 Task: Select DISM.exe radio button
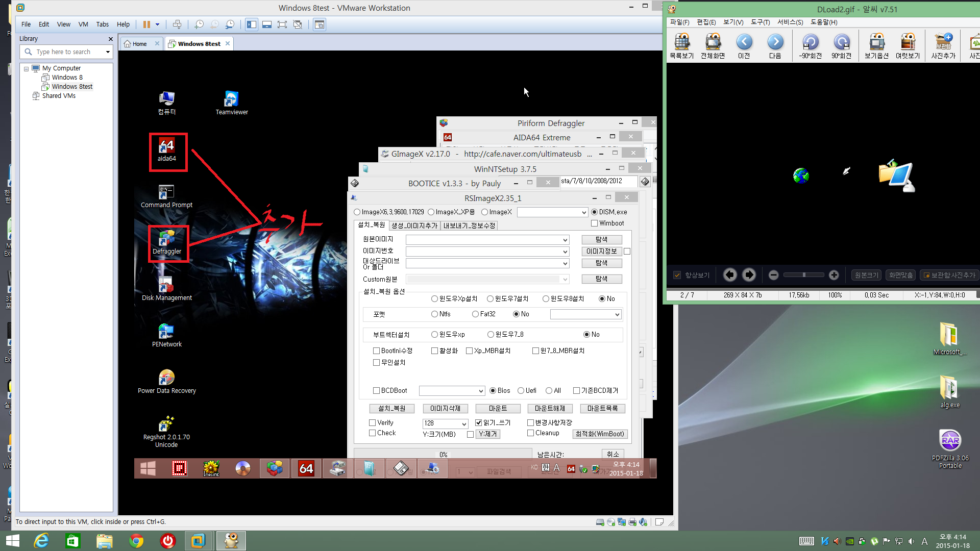click(x=594, y=212)
